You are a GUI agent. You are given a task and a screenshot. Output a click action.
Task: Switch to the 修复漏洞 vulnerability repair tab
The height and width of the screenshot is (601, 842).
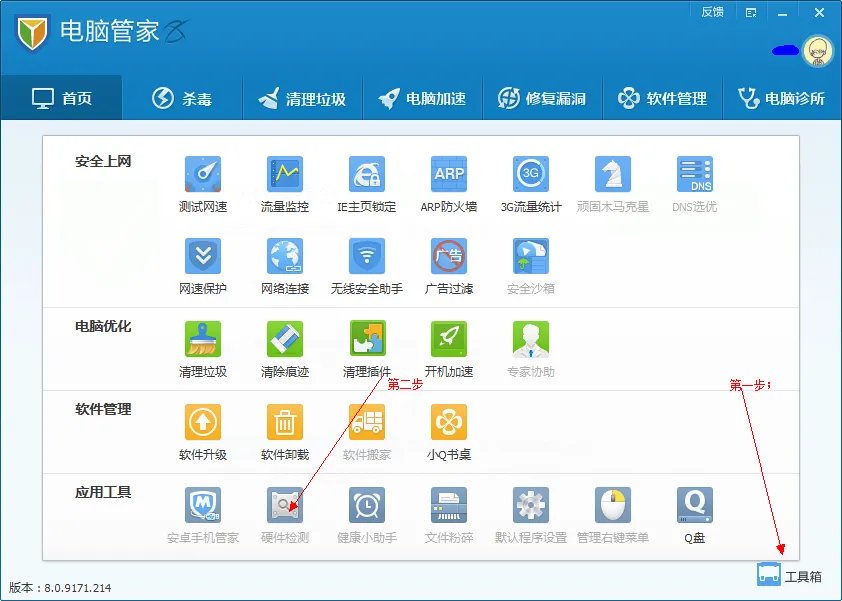542,97
